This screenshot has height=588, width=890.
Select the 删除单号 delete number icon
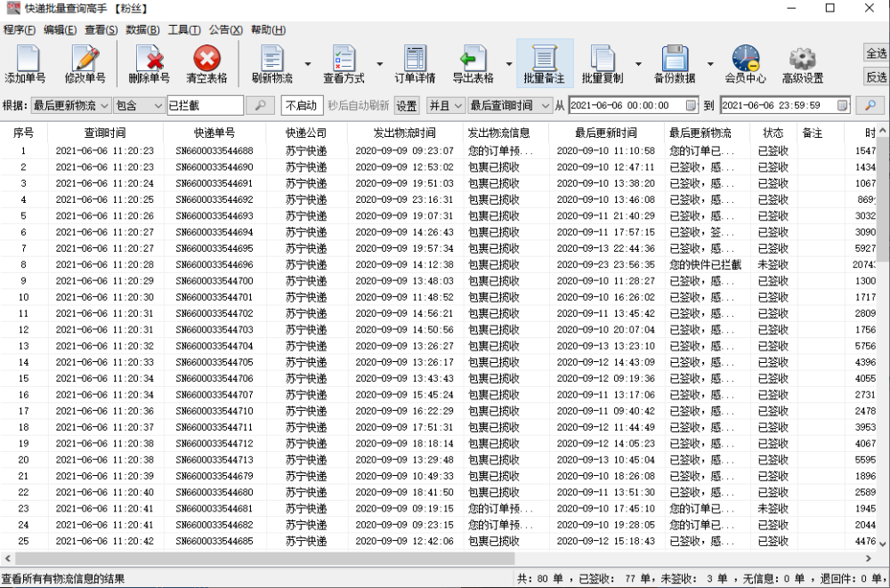coord(149,63)
